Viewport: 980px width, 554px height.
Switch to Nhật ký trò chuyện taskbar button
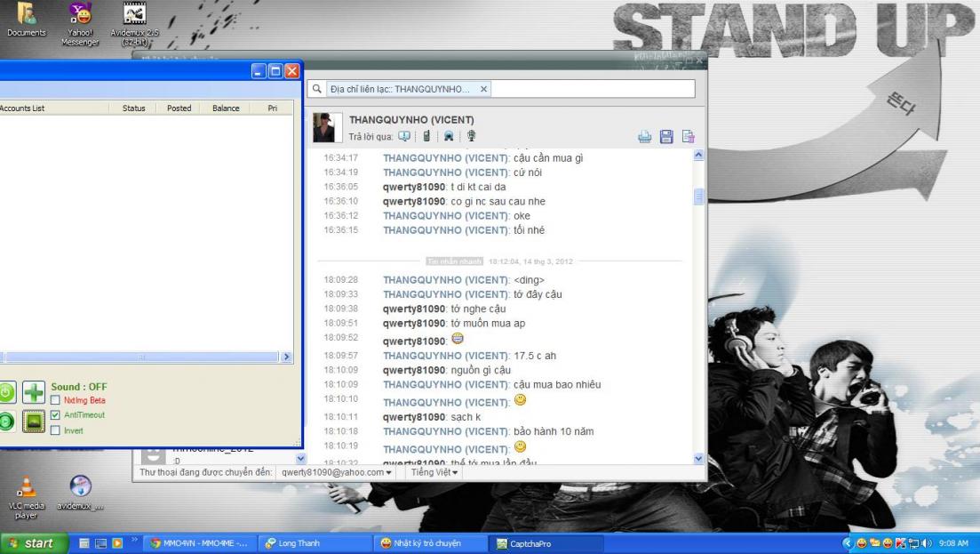point(430,543)
